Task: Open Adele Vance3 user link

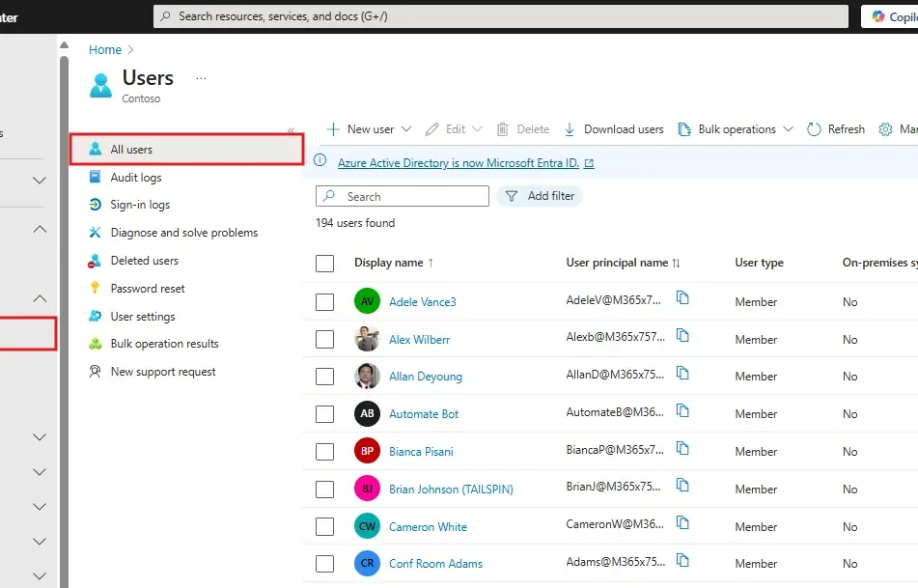Action: 422,301
